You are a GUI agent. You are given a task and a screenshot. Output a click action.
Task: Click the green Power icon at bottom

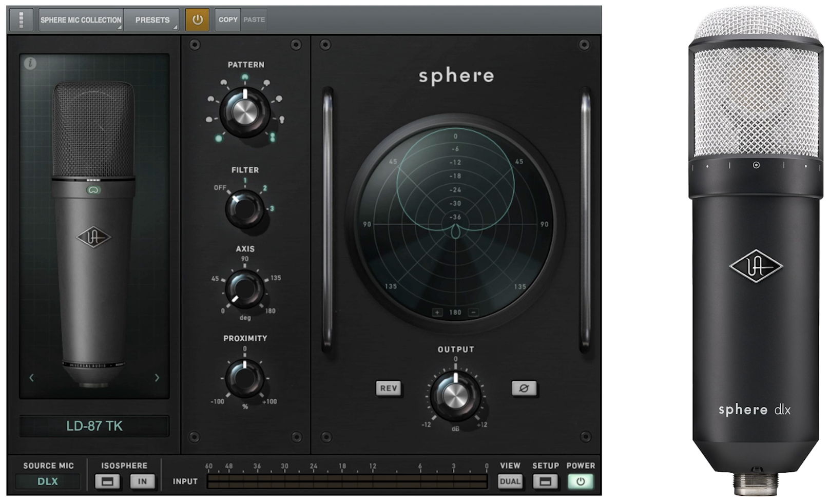tap(581, 481)
